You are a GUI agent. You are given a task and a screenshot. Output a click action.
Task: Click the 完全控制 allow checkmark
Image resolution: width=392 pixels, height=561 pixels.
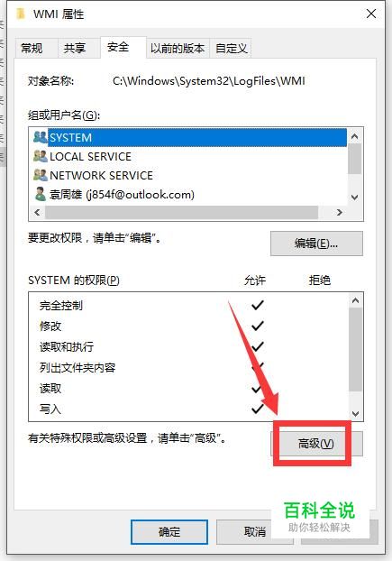click(258, 305)
